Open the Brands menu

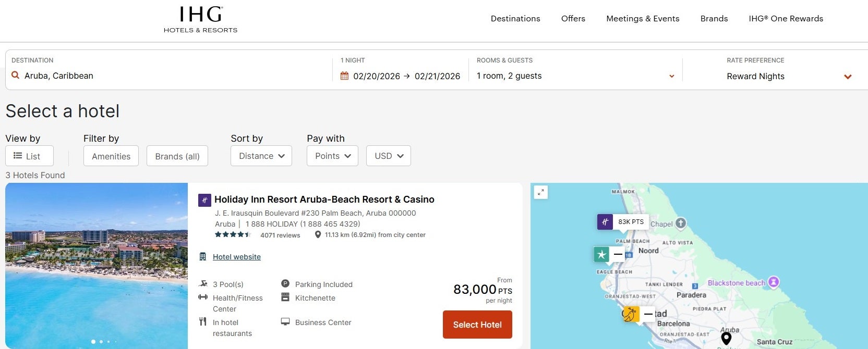714,19
